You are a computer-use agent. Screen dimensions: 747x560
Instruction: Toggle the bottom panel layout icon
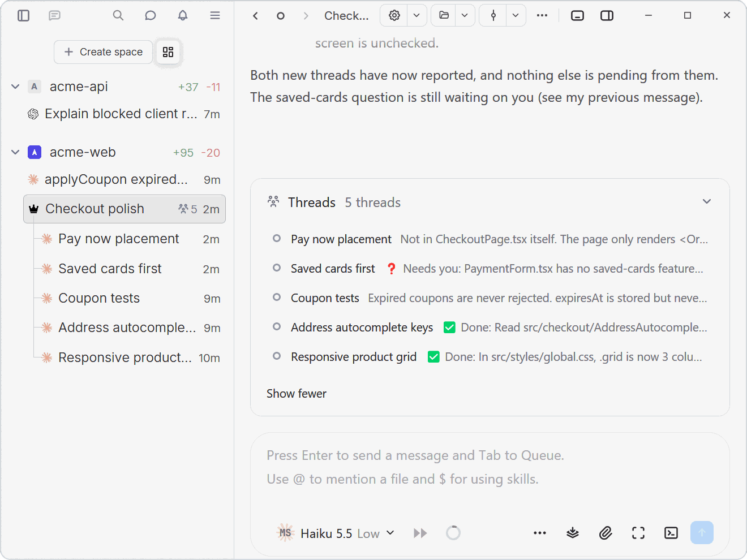point(578,15)
